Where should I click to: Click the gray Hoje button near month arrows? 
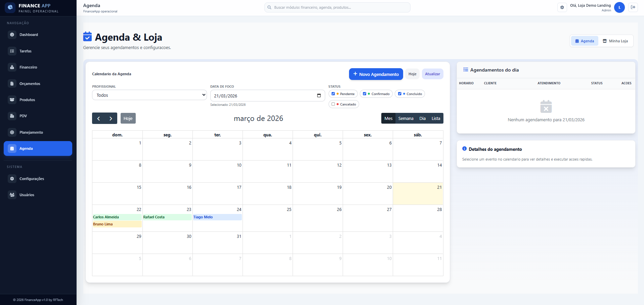pos(128,118)
